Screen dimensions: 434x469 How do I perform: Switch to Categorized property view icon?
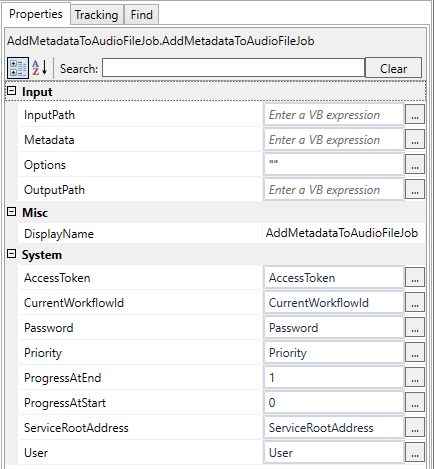pos(18,68)
